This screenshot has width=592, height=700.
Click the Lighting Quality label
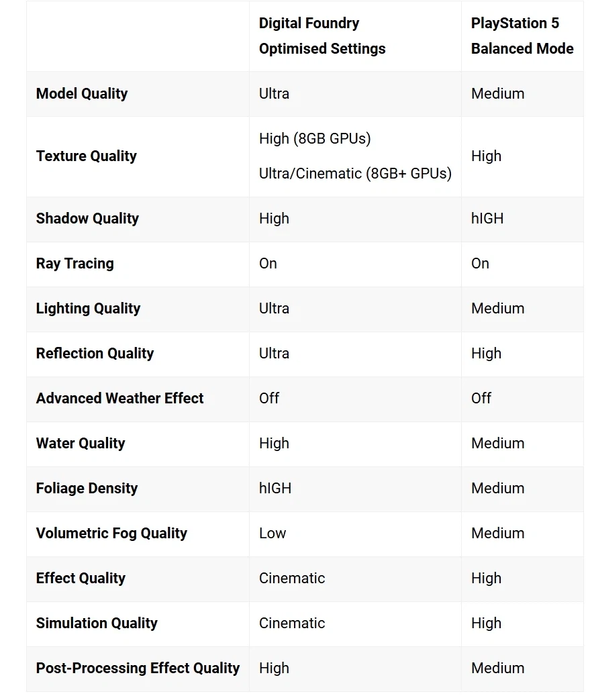89,309
